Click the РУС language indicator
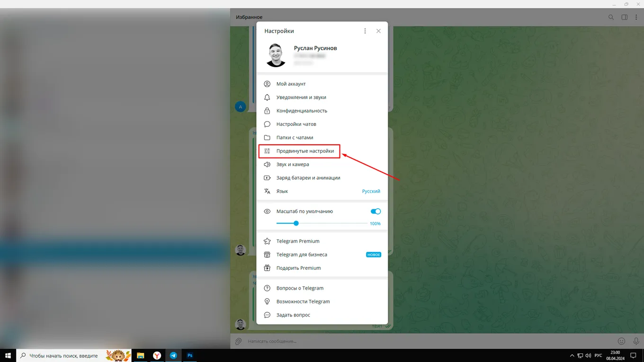 click(598, 355)
